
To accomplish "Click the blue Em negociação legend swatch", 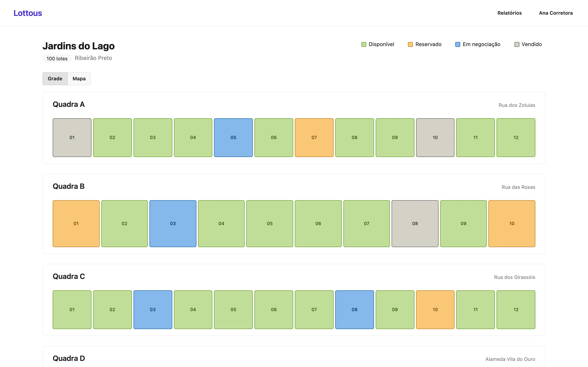I will click(458, 44).
